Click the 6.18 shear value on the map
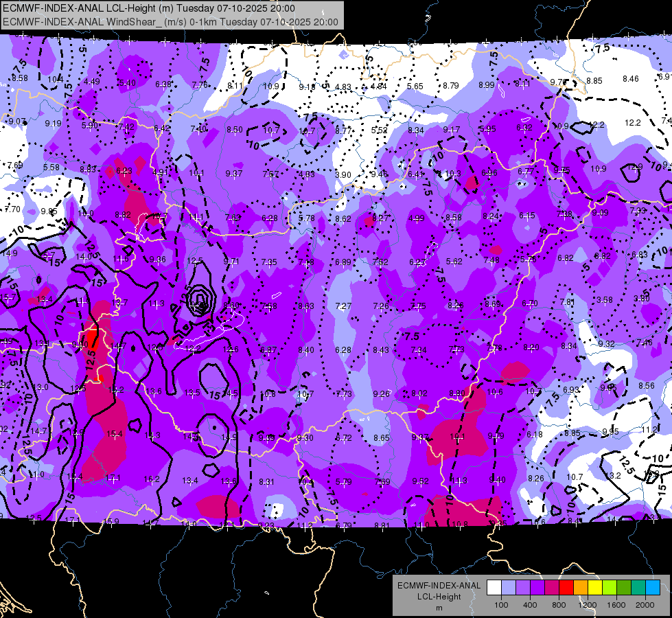The image size is (672, 618). tap(535, 435)
